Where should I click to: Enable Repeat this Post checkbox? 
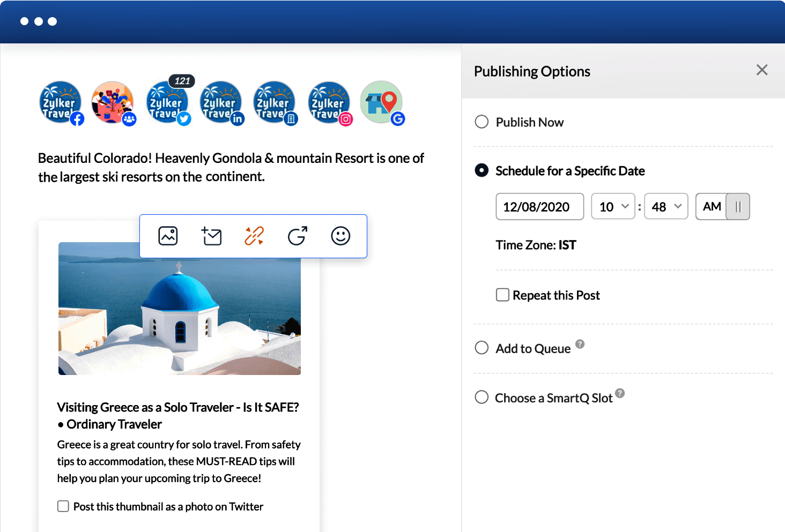(502, 295)
